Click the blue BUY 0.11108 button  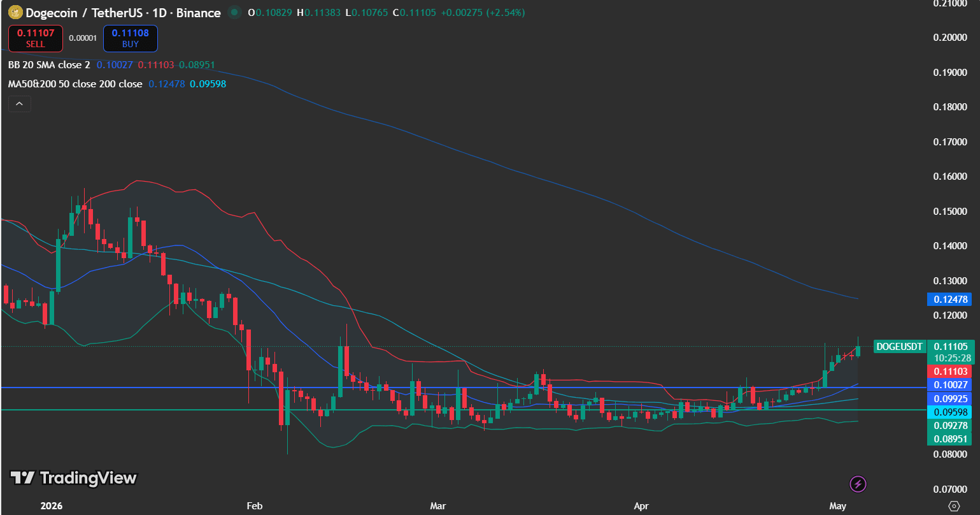[x=130, y=38]
